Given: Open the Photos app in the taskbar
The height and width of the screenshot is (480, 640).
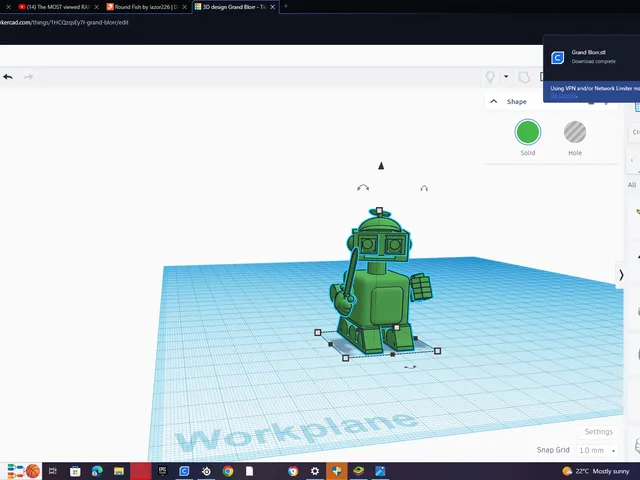Looking at the screenshot, I should 380,471.
